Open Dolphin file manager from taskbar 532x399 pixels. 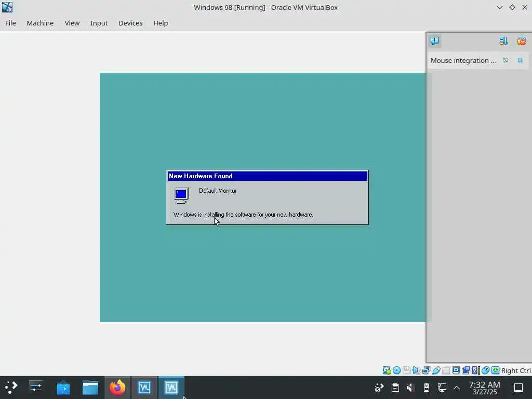(x=90, y=388)
